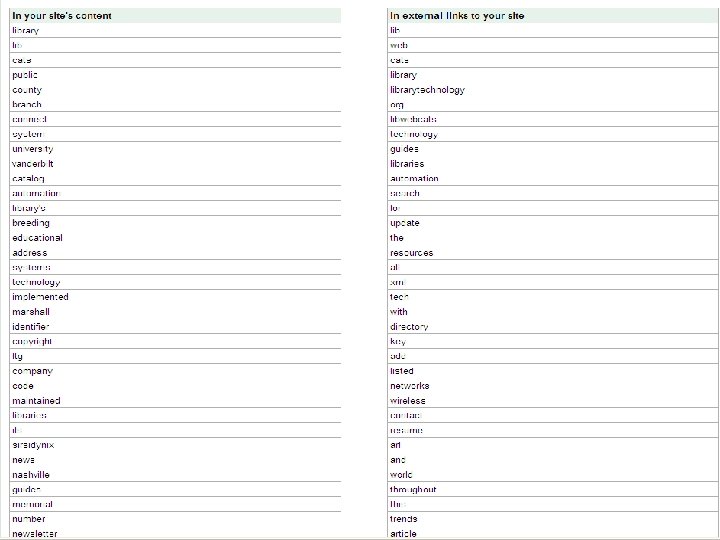Click the 'number' keyword
Screen dimensions: 720x540
pyautogui.click(x=28, y=519)
